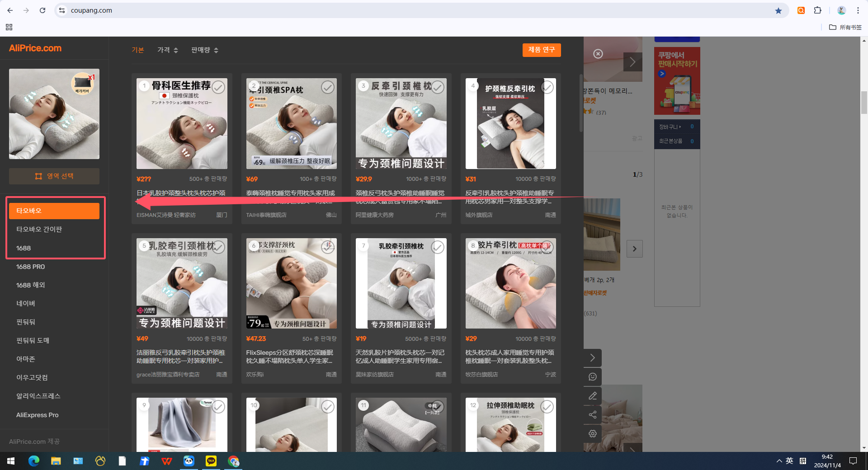This screenshot has width=868, height=470.
Task: Click the site info icon in address bar
Action: click(x=62, y=10)
